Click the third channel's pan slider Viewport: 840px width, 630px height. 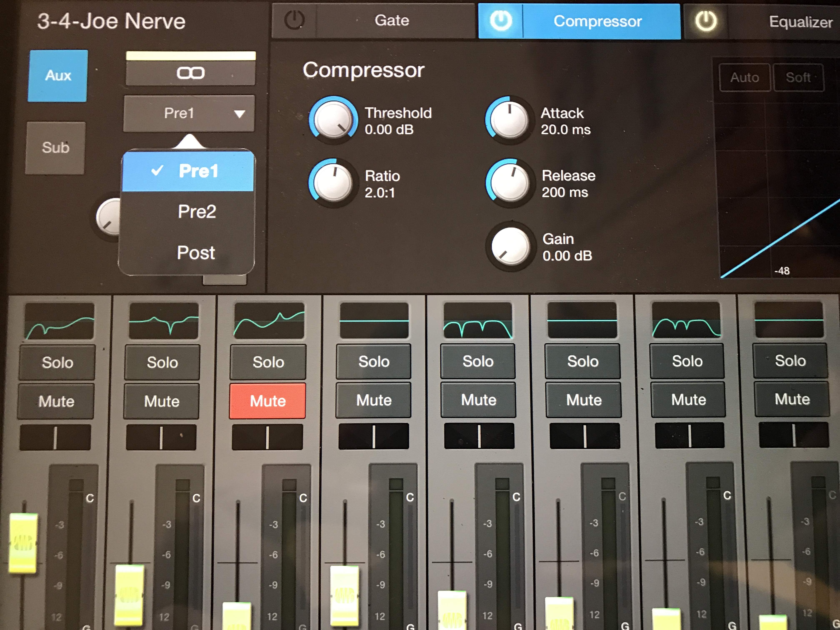pyautogui.click(x=267, y=437)
